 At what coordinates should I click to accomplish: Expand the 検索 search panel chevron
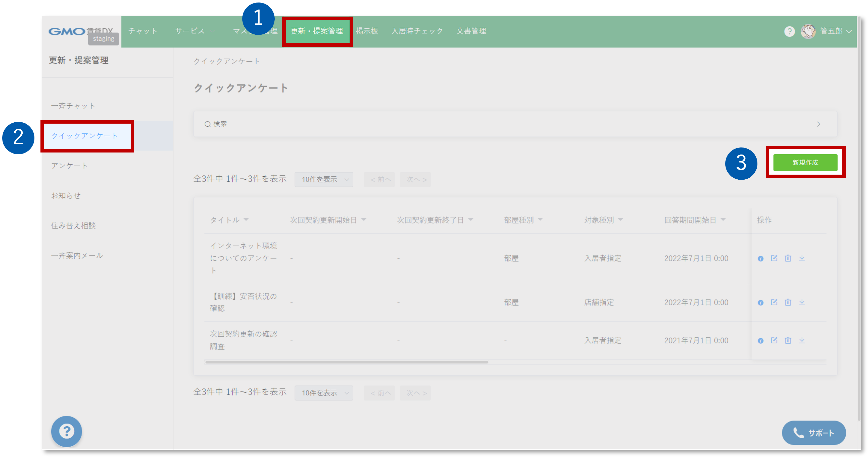pos(818,124)
